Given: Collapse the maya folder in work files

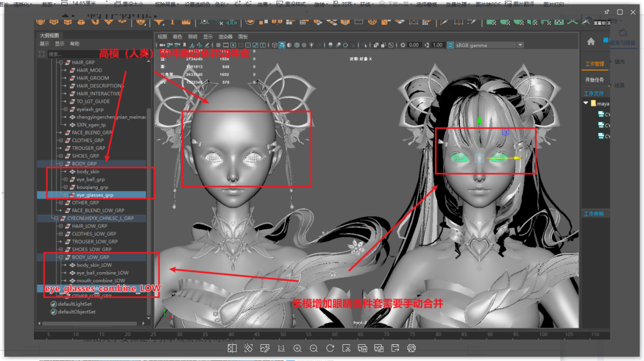Looking at the screenshot, I should pos(586,104).
